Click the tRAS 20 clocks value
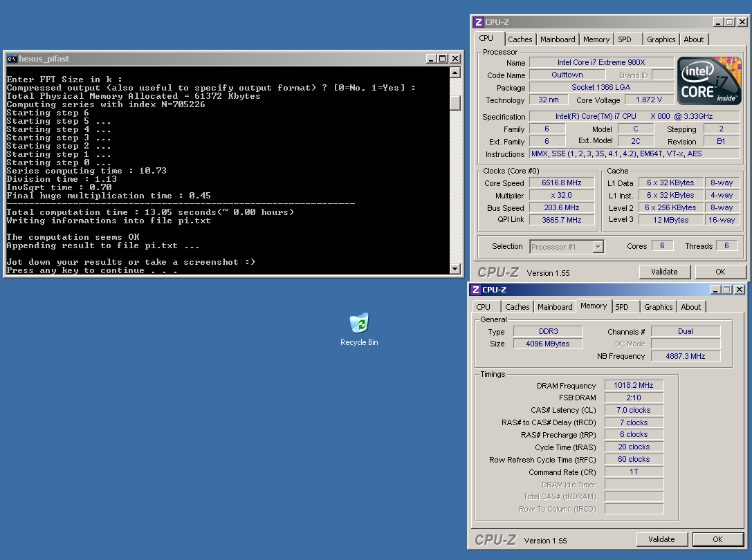Viewport: 752px width, 560px height. pos(634,447)
